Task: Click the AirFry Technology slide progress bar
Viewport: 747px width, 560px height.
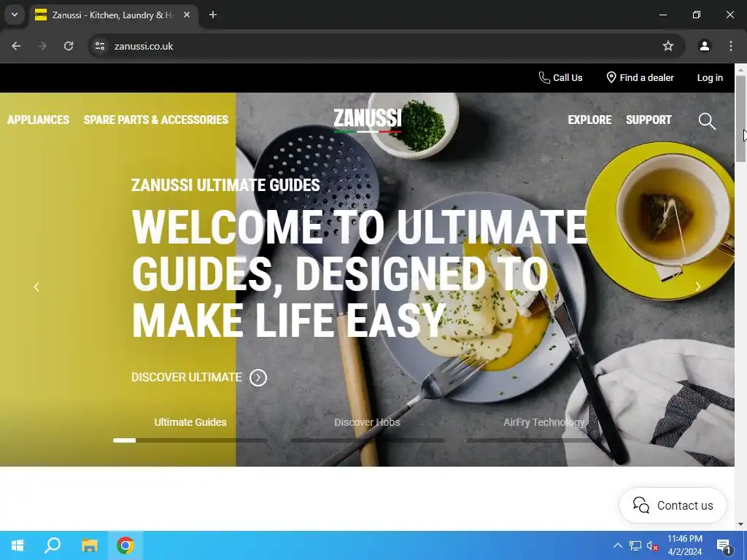Action: pos(543,440)
